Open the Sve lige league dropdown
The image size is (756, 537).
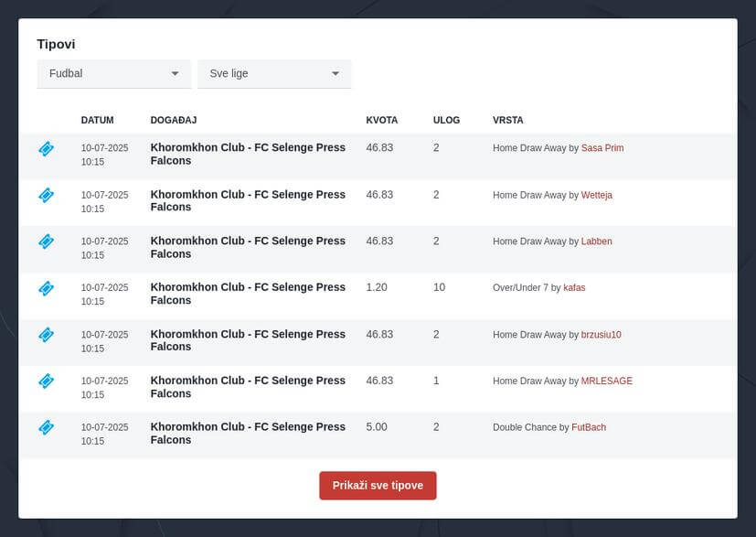tap(274, 74)
